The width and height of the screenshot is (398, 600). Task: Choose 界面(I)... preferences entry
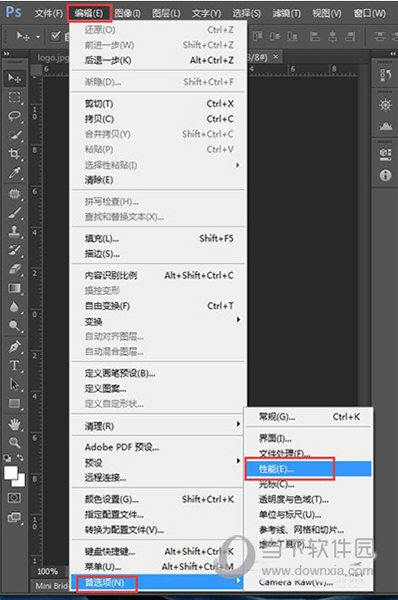pyautogui.click(x=308, y=438)
